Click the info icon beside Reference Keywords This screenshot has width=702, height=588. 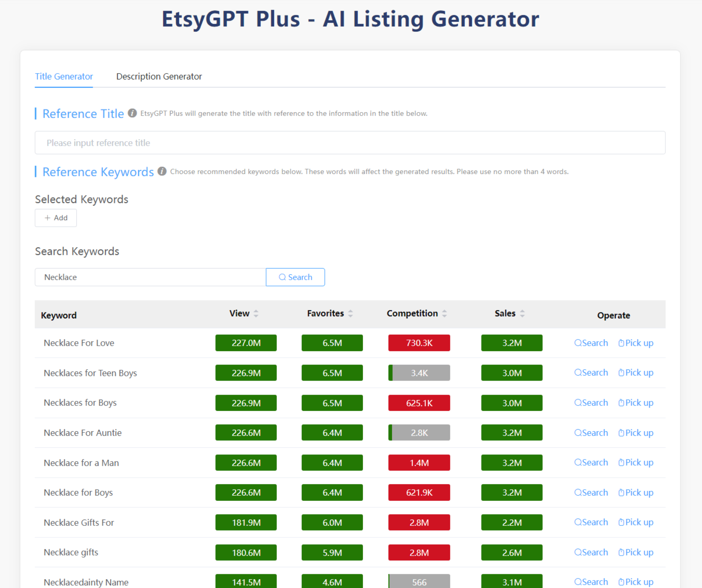(162, 172)
